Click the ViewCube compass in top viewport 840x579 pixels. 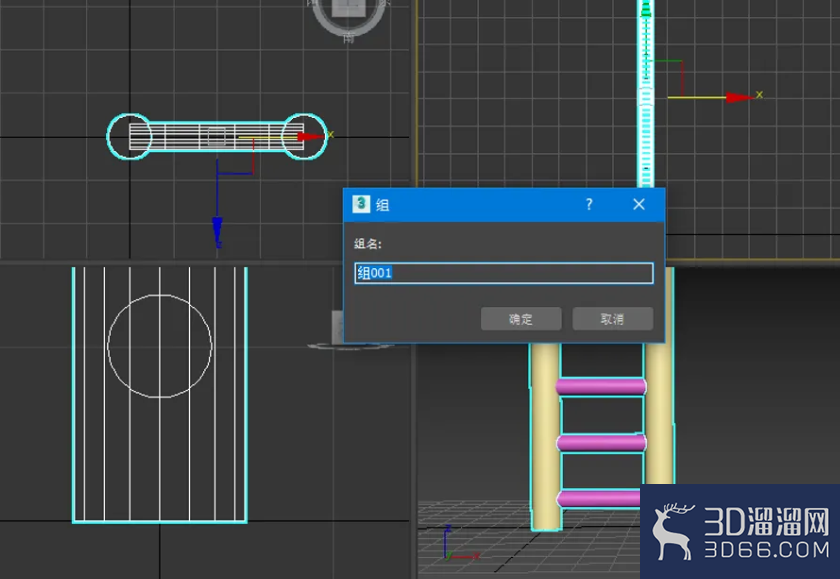(x=349, y=17)
